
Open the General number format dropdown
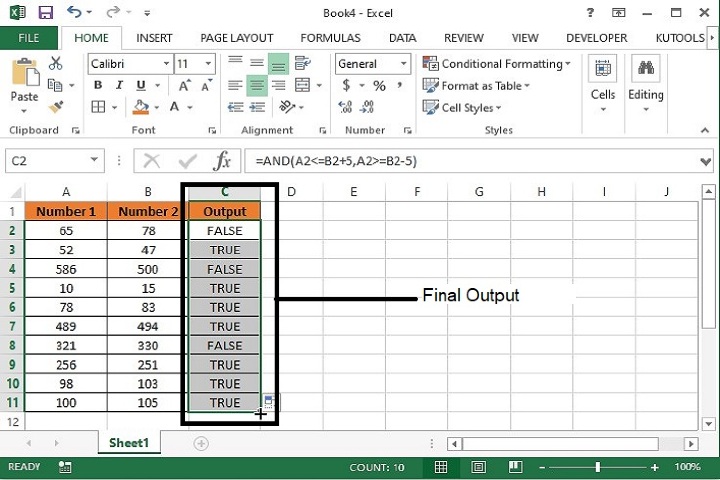(407, 64)
